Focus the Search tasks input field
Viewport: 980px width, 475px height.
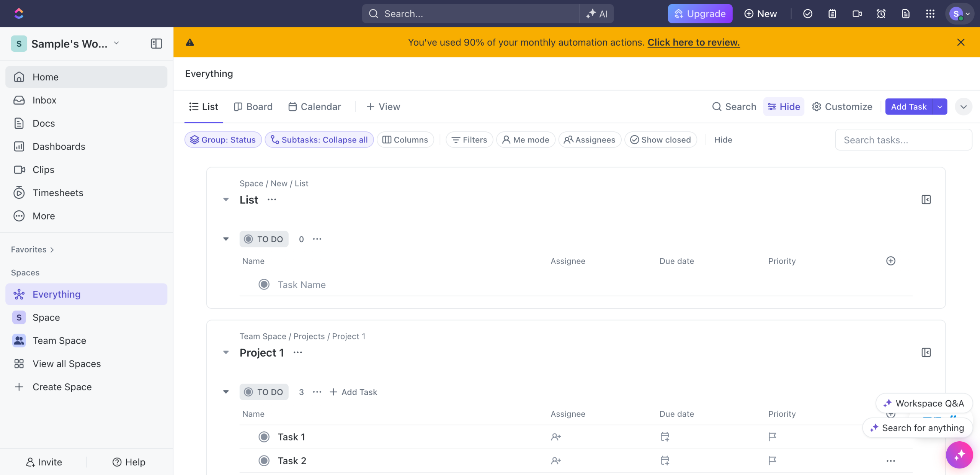click(903, 140)
